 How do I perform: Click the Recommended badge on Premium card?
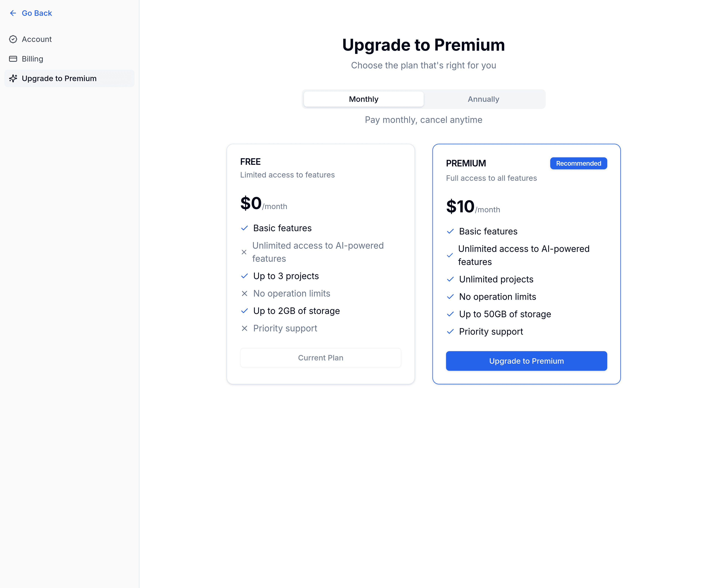[x=578, y=163]
